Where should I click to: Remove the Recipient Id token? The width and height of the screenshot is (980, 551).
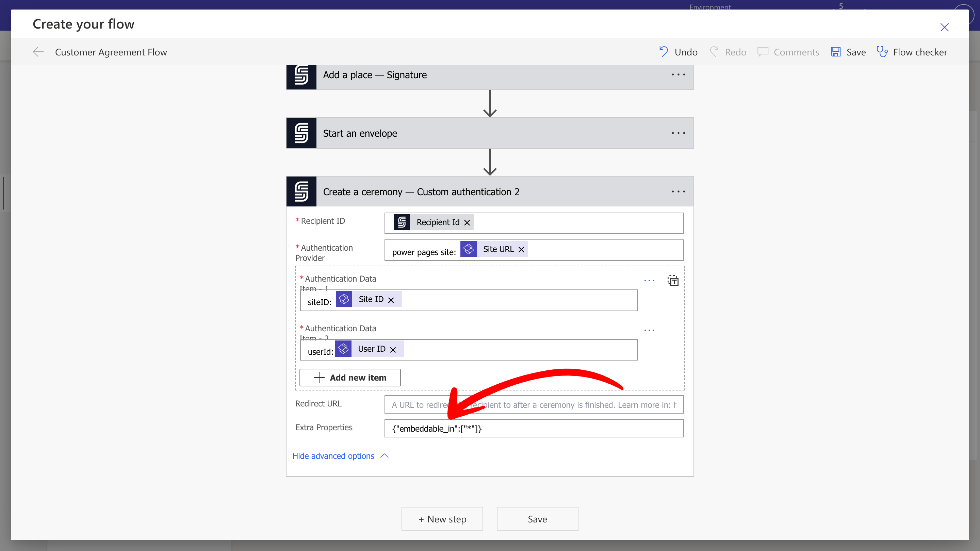pos(467,223)
